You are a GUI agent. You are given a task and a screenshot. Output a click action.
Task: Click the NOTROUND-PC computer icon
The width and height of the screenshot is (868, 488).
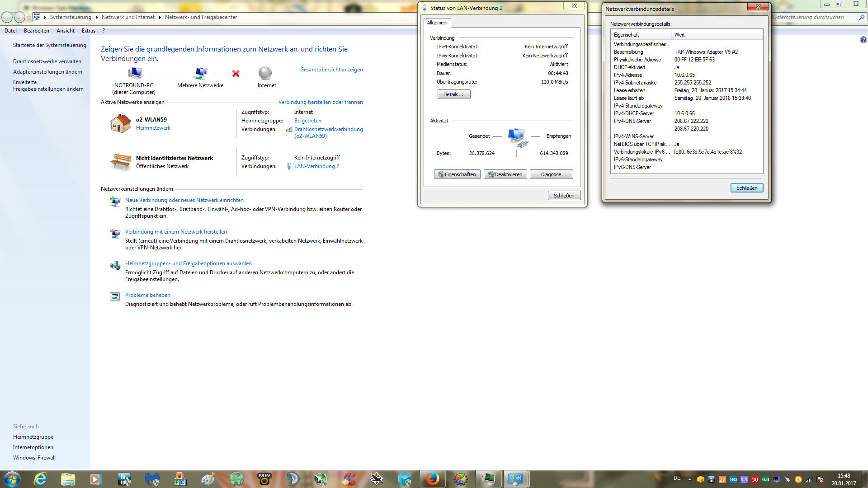134,73
